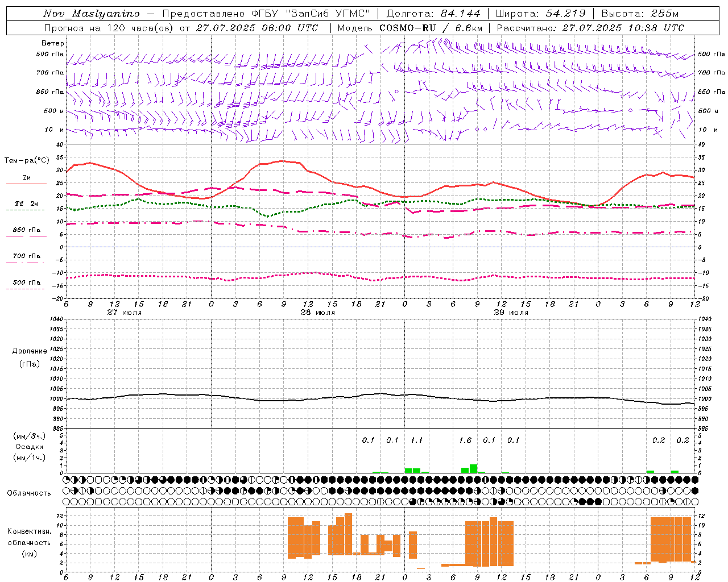This screenshot has width=728, height=582.
Task: Click the forecast length text "Прогноз на 120 часа(ов)"
Action: [109, 28]
